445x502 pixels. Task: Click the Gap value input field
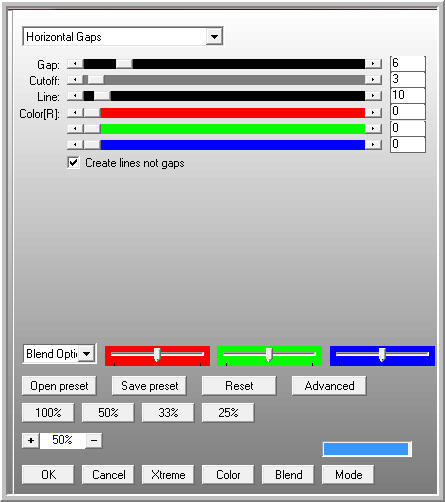point(408,63)
